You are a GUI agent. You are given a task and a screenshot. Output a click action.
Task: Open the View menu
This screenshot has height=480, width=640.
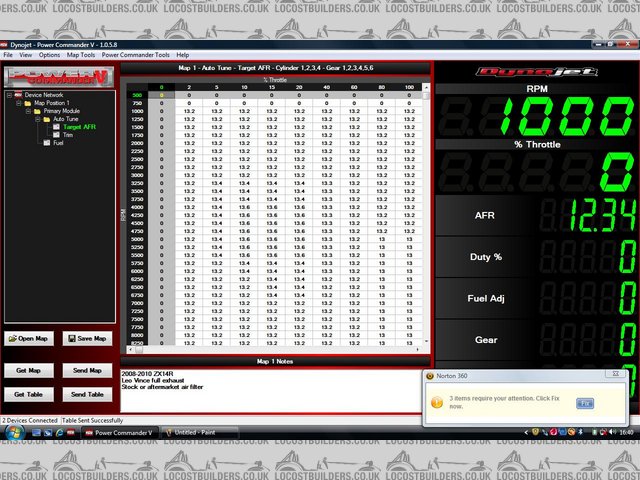pyautogui.click(x=25, y=55)
